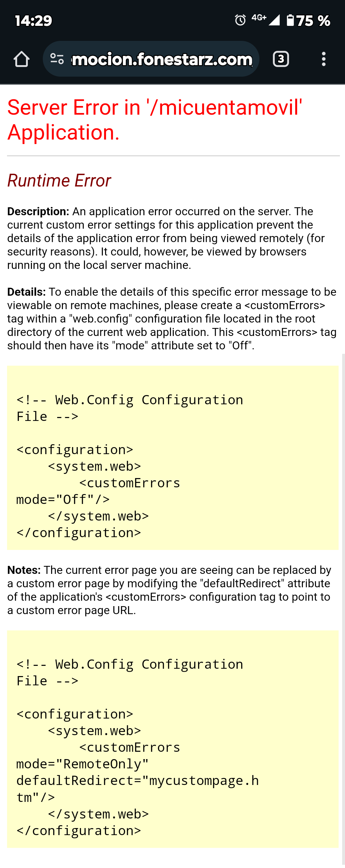Tap the 4G+ network indicator
Screen dimensions: 345x868
point(259,19)
